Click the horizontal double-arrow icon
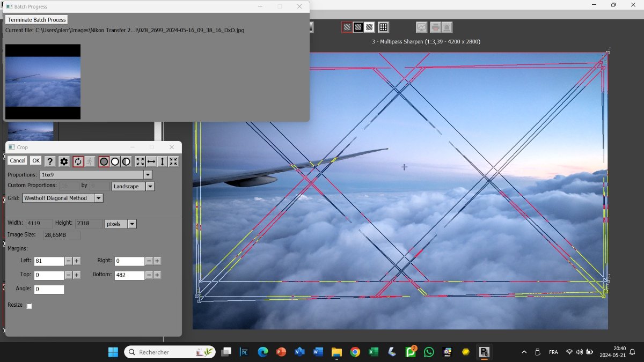 pos(151,161)
